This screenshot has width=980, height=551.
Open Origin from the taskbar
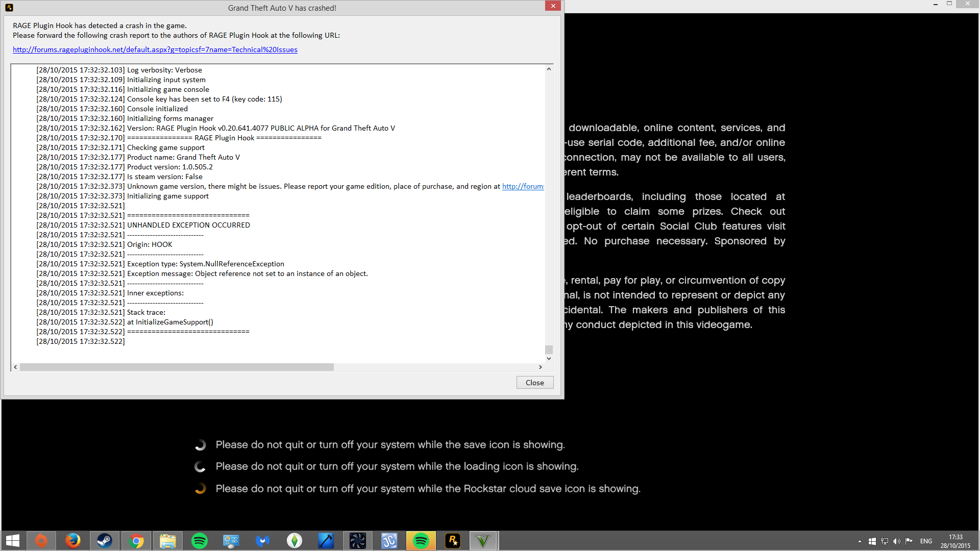(41, 541)
